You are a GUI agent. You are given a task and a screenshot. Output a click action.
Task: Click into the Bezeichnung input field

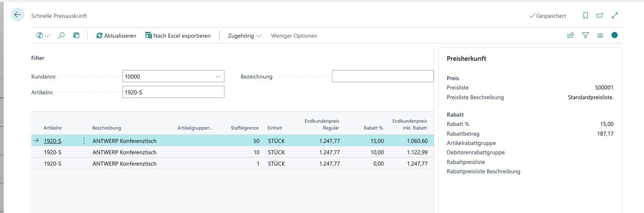383,76
